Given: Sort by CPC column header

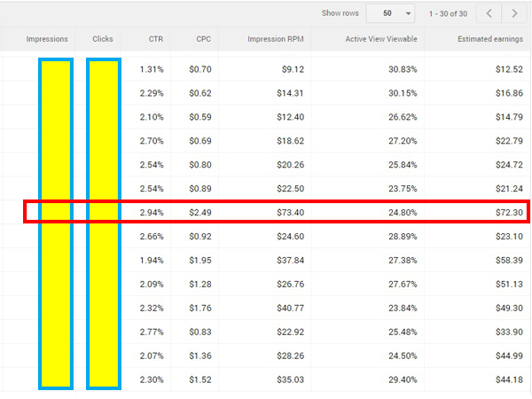Looking at the screenshot, I should (x=203, y=39).
